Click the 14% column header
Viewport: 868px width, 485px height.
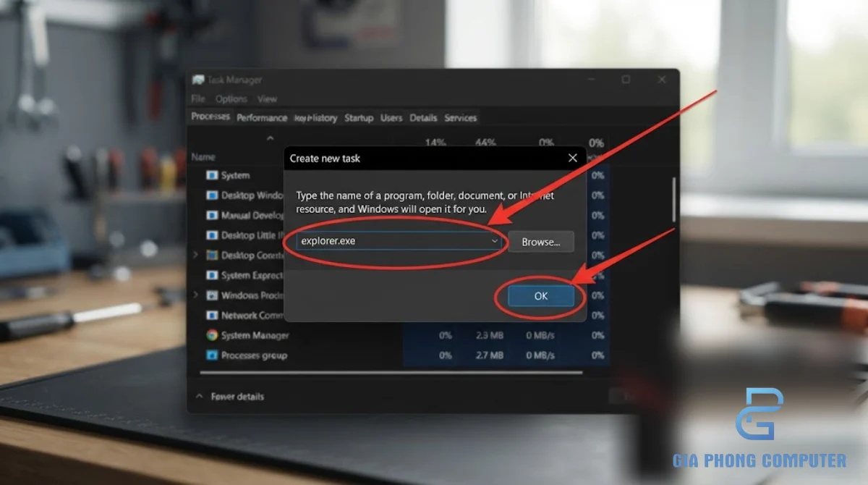point(435,143)
